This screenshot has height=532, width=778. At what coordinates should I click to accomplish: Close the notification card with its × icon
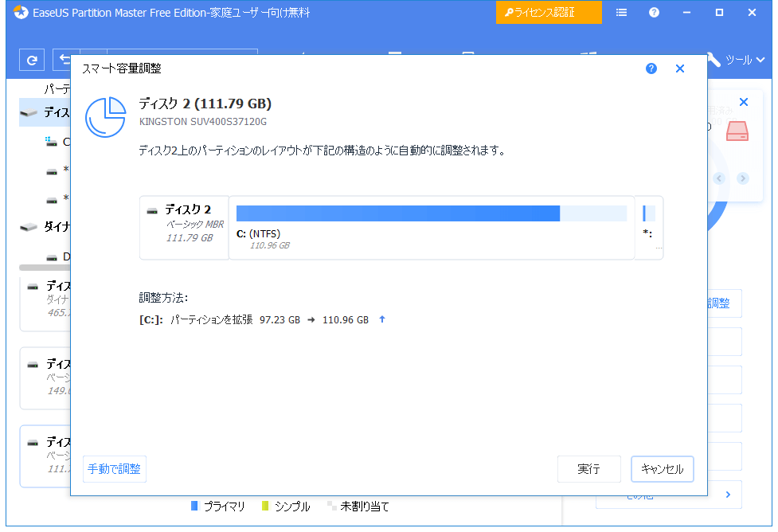pos(743,102)
